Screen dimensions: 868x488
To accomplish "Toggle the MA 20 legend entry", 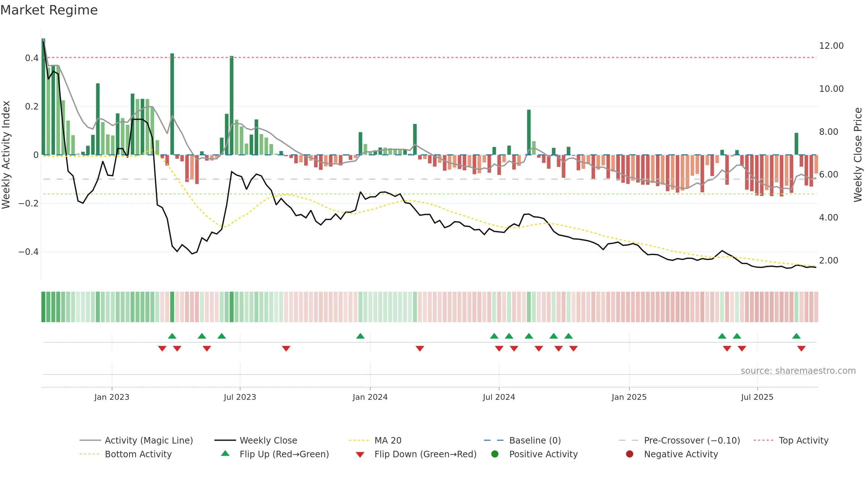I will 375,440.
